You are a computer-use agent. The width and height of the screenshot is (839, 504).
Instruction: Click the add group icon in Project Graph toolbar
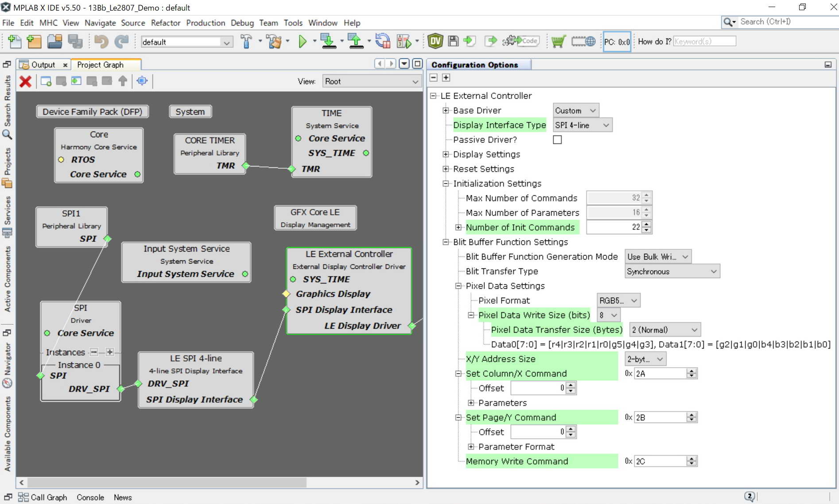click(46, 81)
